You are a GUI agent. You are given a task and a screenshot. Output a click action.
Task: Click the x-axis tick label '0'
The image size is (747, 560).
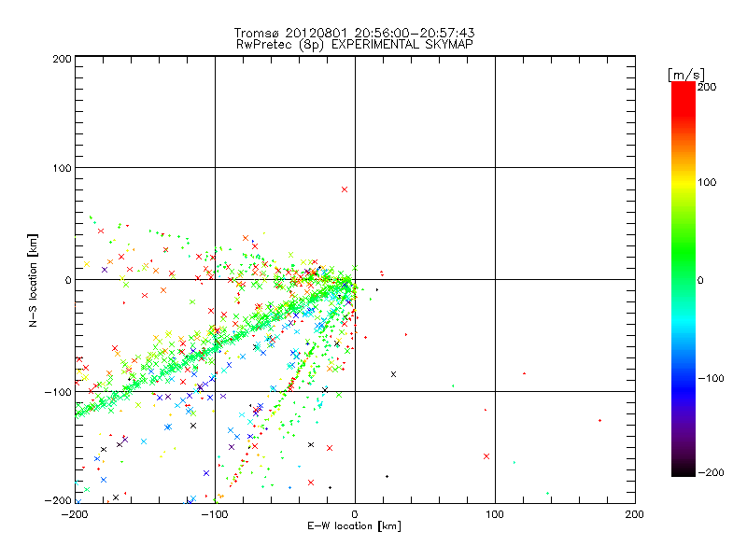[355, 514]
